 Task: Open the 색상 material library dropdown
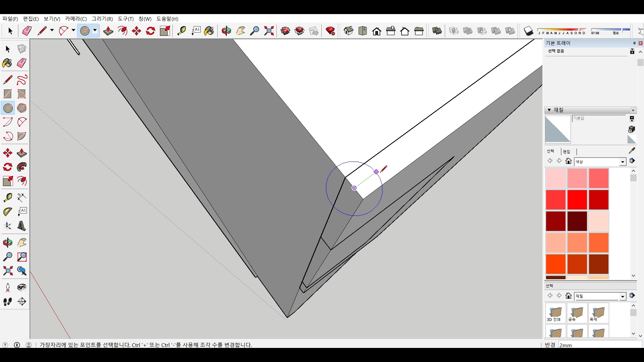click(623, 162)
